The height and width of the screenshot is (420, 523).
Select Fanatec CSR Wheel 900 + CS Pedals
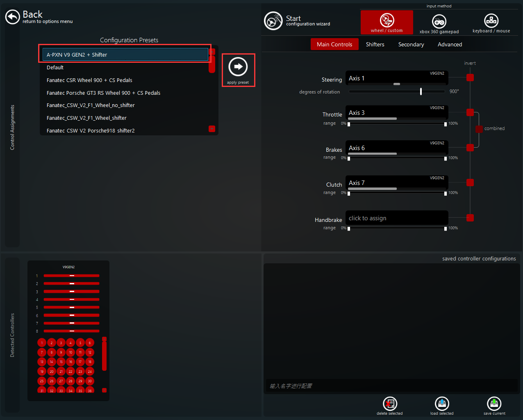tap(125, 80)
